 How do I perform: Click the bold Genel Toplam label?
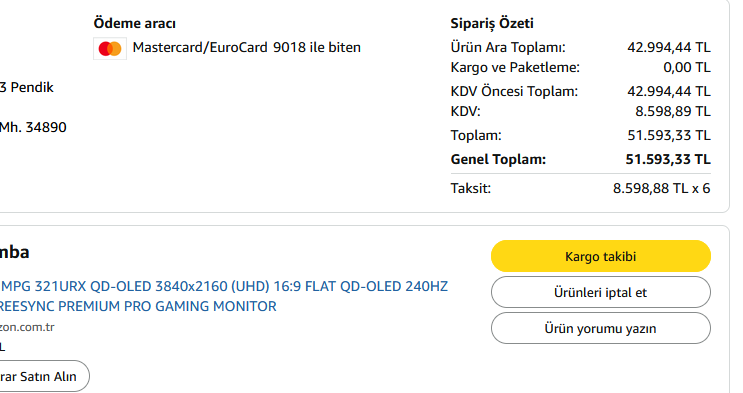(x=498, y=159)
